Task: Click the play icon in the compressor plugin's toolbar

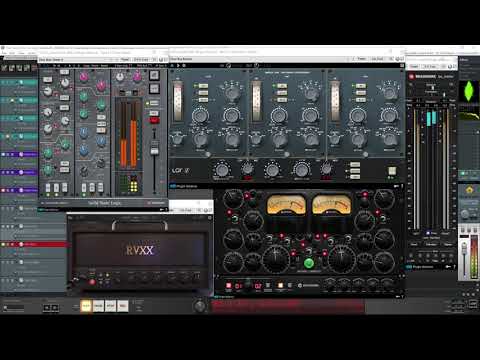Action: [x=178, y=66]
